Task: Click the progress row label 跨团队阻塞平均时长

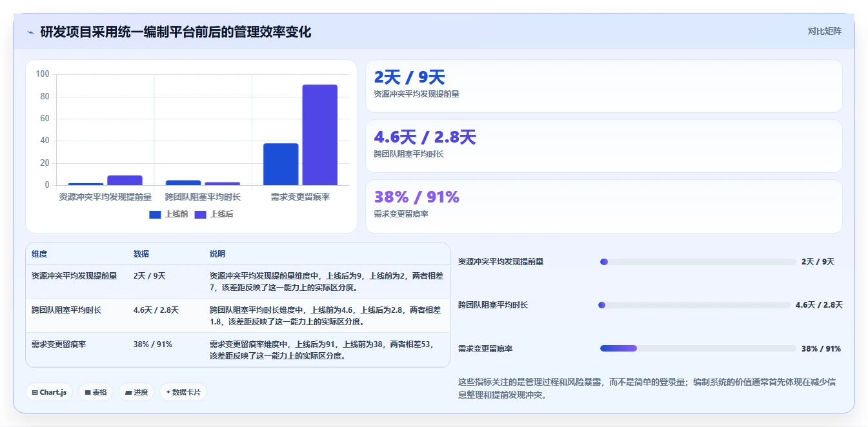Action: [x=493, y=305]
